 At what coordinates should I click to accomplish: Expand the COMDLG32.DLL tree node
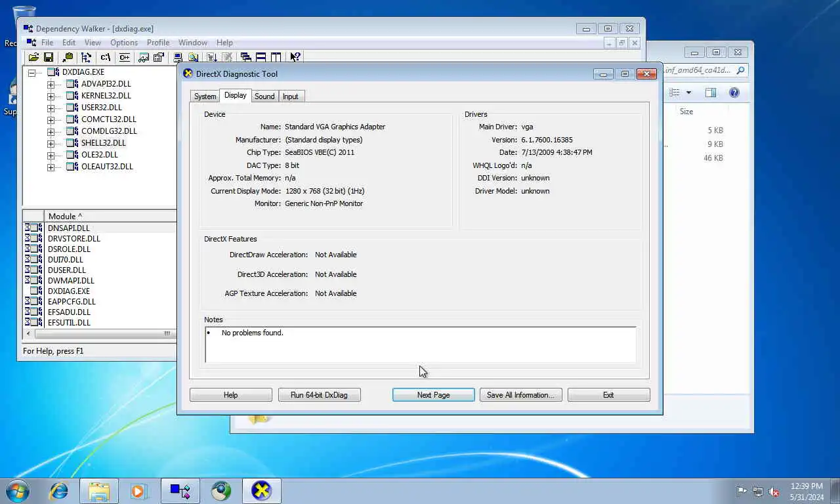click(51, 131)
